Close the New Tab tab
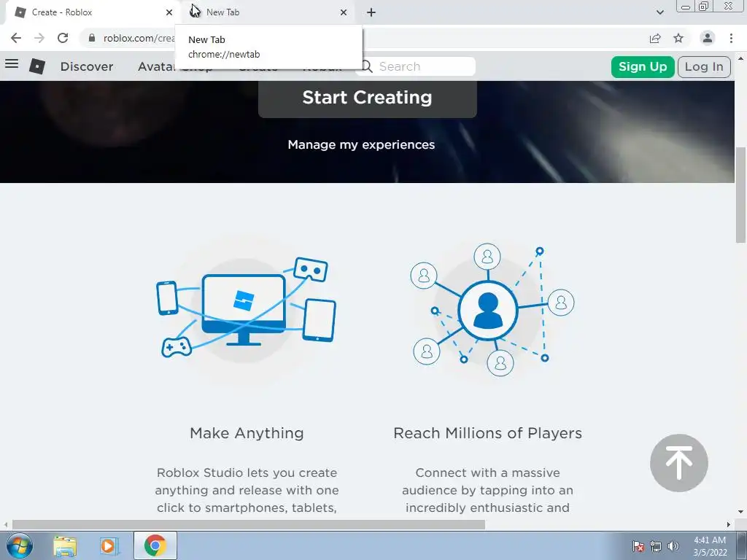This screenshot has width=747, height=560. (x=344, y=12)
